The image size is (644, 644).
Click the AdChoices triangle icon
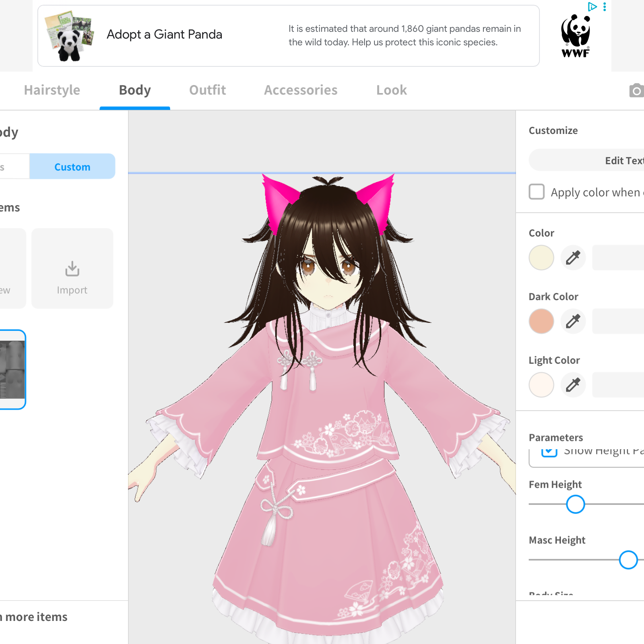[x=592, y=7]
